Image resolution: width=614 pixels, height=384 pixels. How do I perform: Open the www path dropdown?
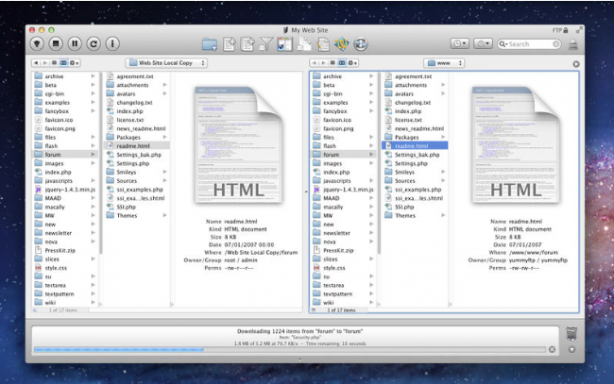444,63
